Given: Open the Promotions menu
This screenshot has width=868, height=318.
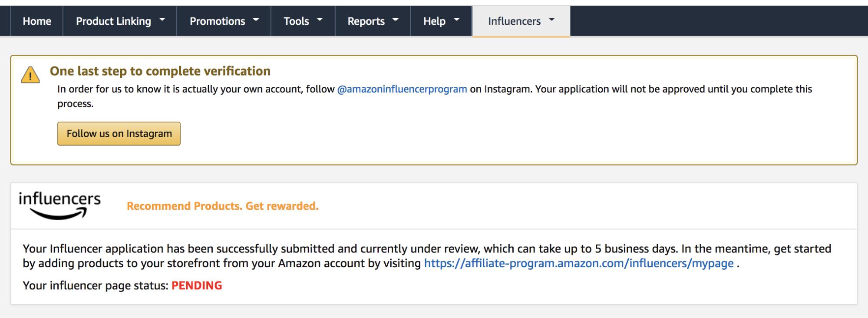Looking at the screenshot, I should pyautogui.click(x=217, y=21).
